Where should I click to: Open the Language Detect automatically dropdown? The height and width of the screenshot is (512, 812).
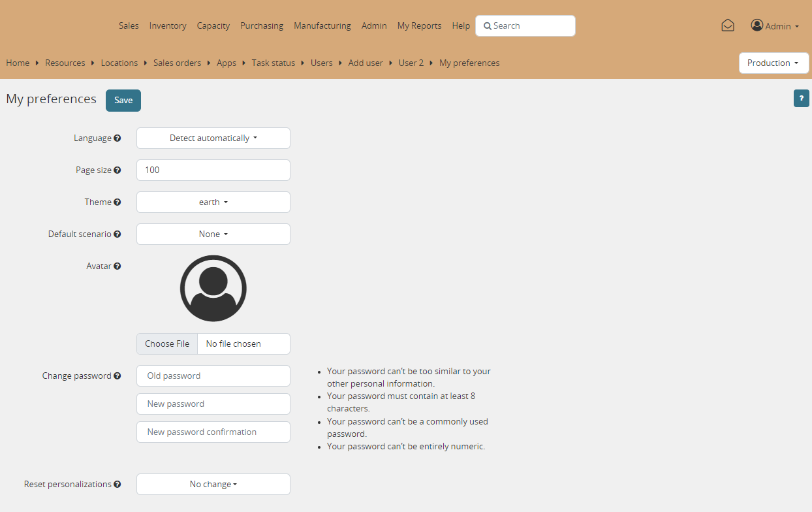[x=213, y=138]
